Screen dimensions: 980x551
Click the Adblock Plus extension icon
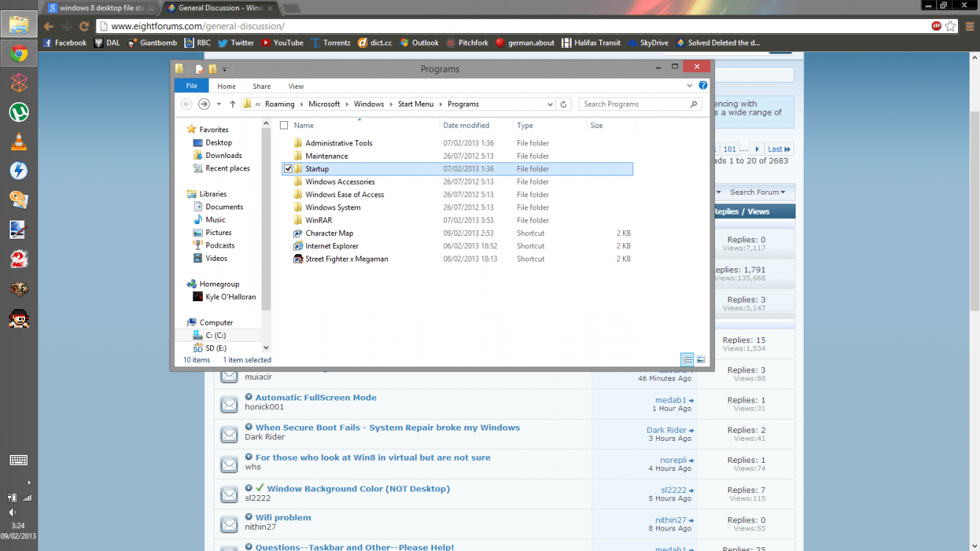[x=937, y=26]
